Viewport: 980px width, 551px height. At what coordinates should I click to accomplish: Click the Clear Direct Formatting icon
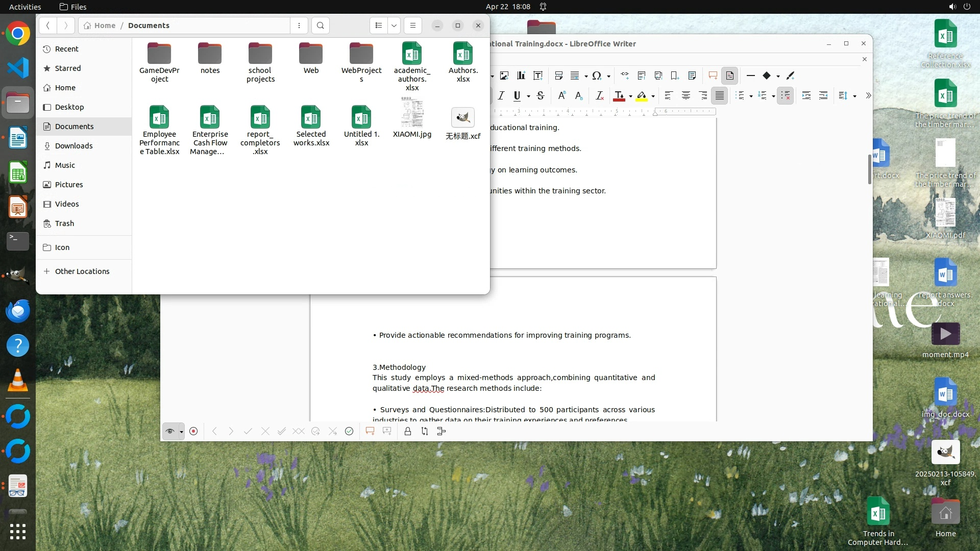tap(600, 95)
